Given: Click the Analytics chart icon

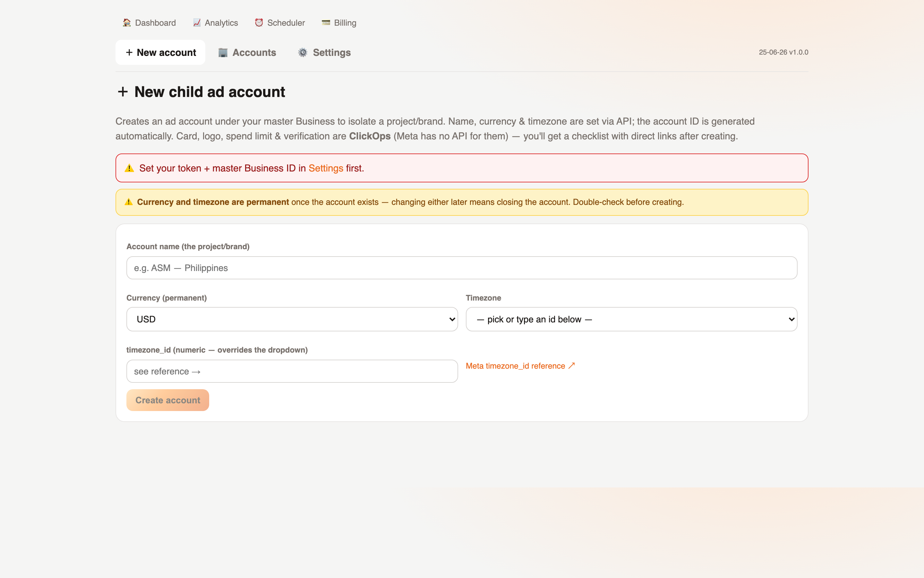Looking at the screenshot, I should (x=197, y=22).
